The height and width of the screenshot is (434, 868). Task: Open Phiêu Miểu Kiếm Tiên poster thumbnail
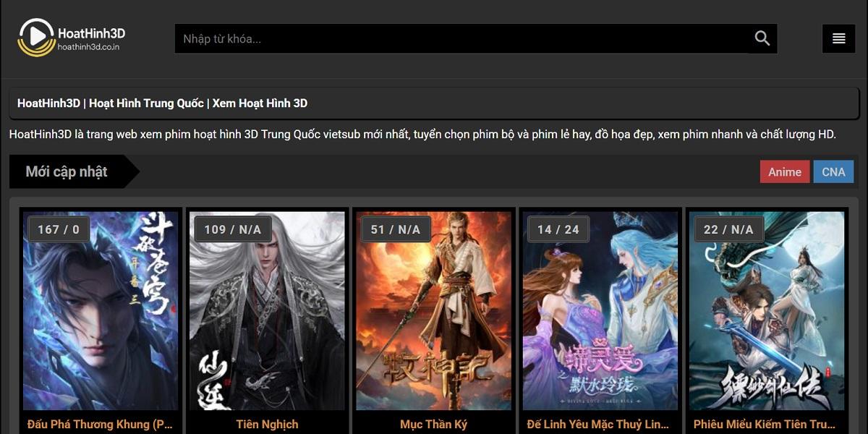[767, 311]
